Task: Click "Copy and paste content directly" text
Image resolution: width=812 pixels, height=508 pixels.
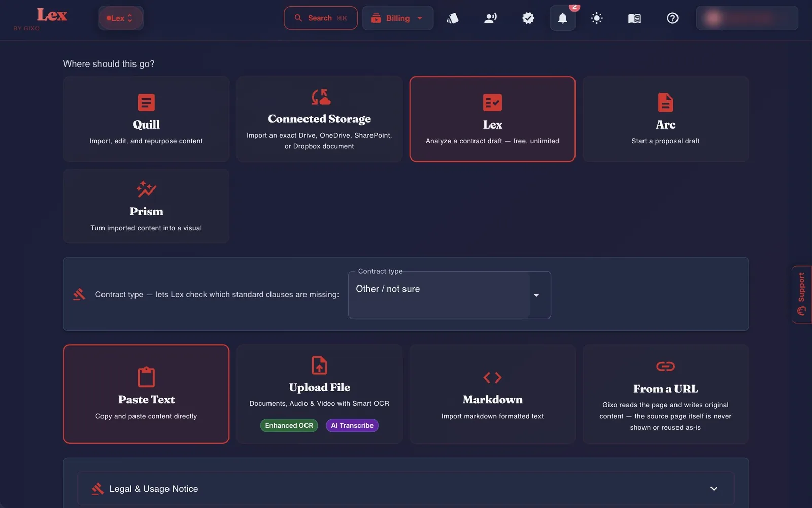Action: 146,416
